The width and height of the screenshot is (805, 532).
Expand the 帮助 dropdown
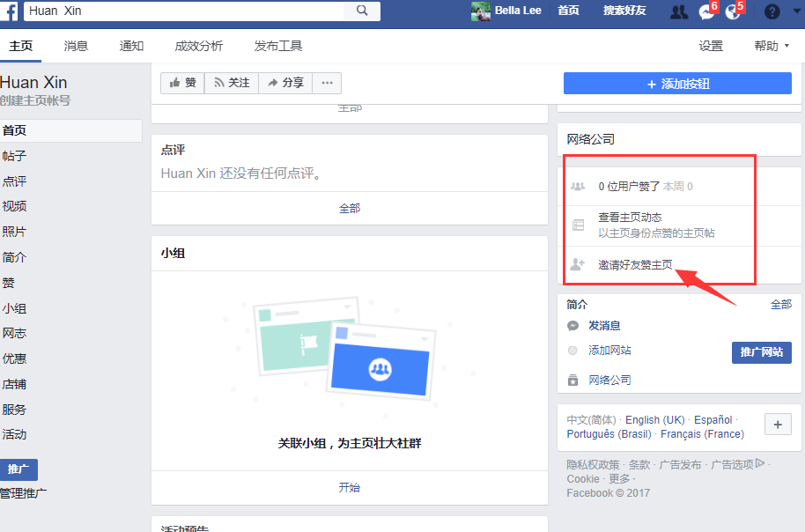pyautogui.click(x=772, y=46)
